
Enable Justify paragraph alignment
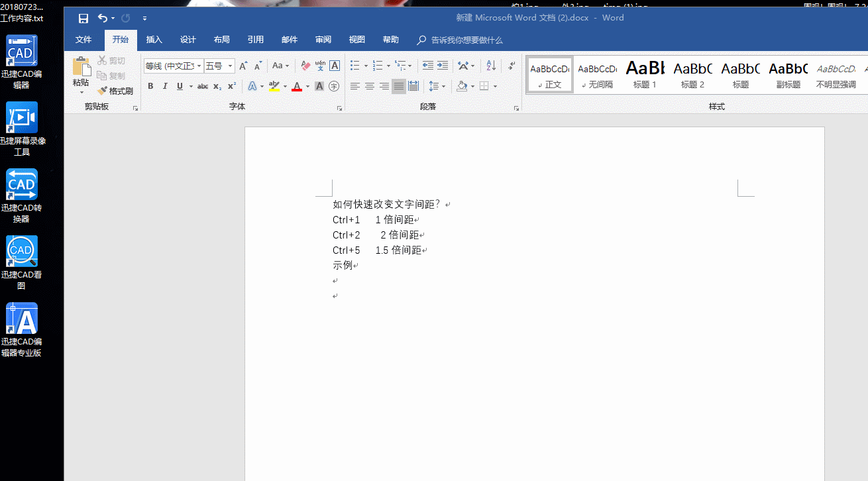(x=398, y=85)
